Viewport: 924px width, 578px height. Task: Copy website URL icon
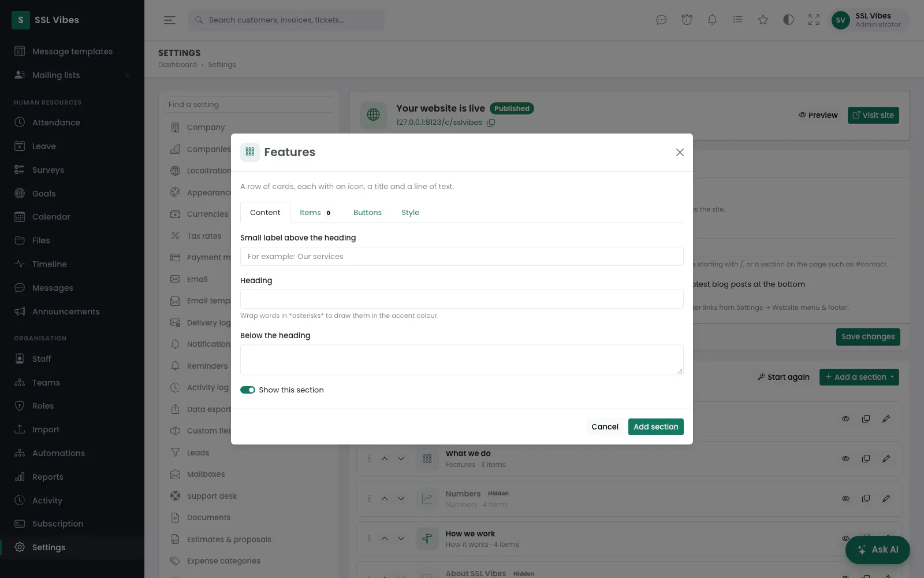coord(491,123)
